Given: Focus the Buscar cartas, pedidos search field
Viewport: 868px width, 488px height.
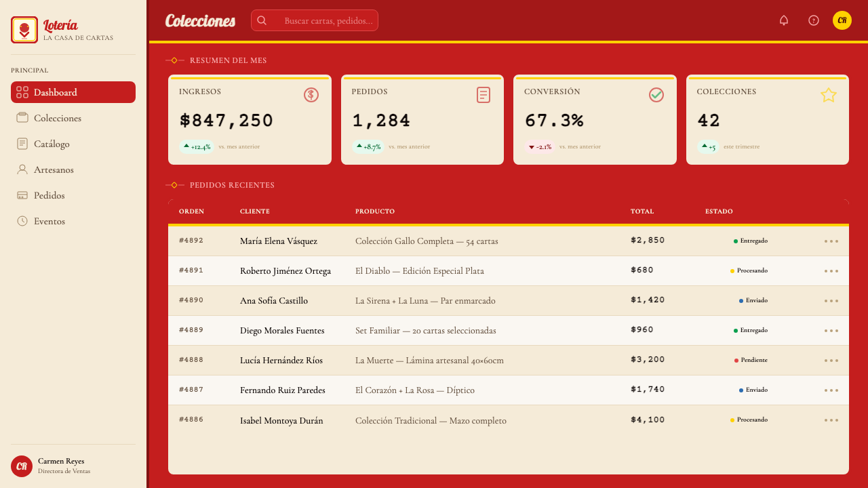Looking at the screenshot, I should pyautogui.click(x=315, y=20).
